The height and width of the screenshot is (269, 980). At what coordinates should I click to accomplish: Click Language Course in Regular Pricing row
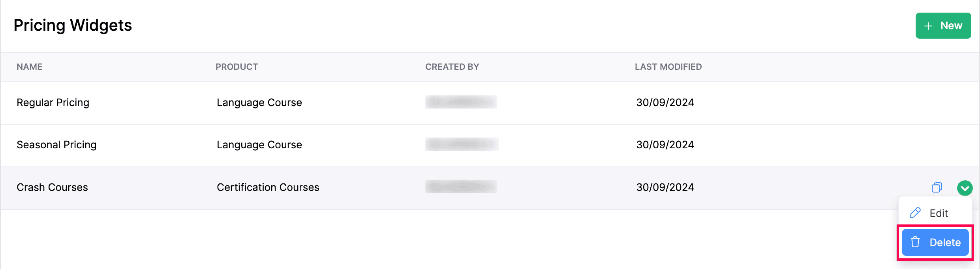click(259, 103)
